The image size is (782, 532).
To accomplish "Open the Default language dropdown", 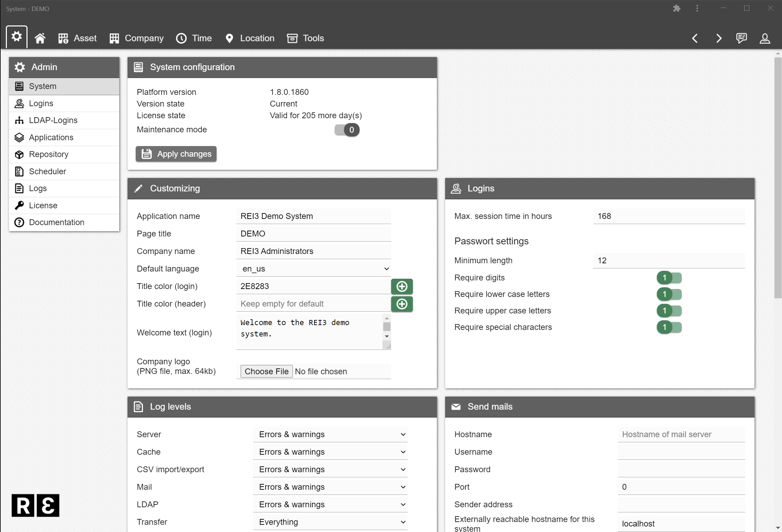I will pyautogui.click(x=313, y=268).
